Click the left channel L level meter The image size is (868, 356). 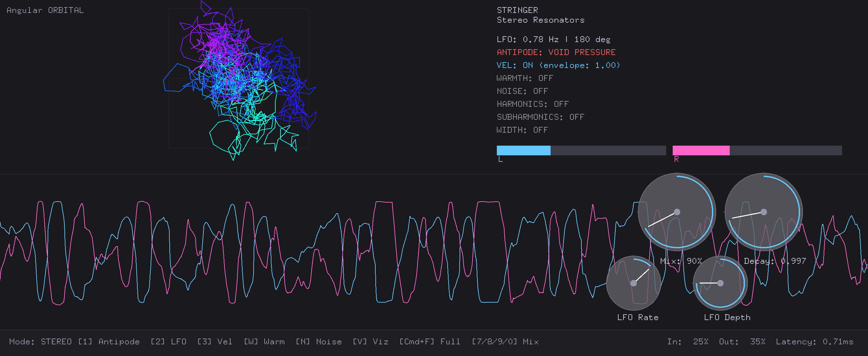(581, 150)
